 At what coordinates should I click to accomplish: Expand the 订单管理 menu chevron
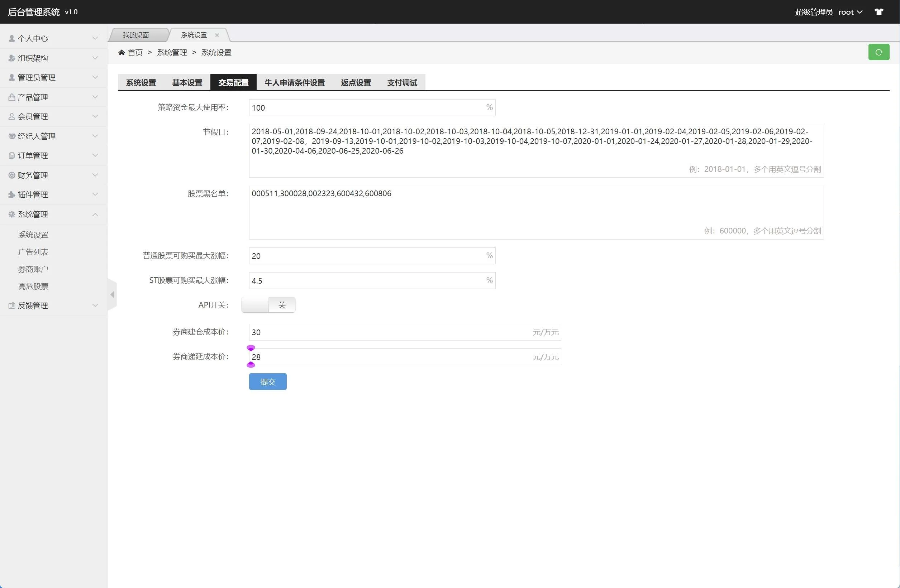(95, 155)
